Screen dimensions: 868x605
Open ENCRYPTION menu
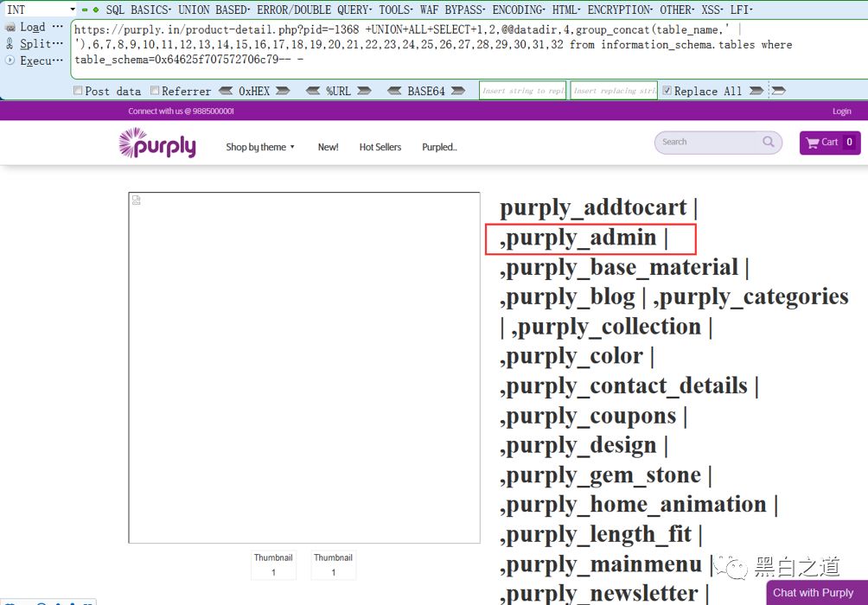620,10
